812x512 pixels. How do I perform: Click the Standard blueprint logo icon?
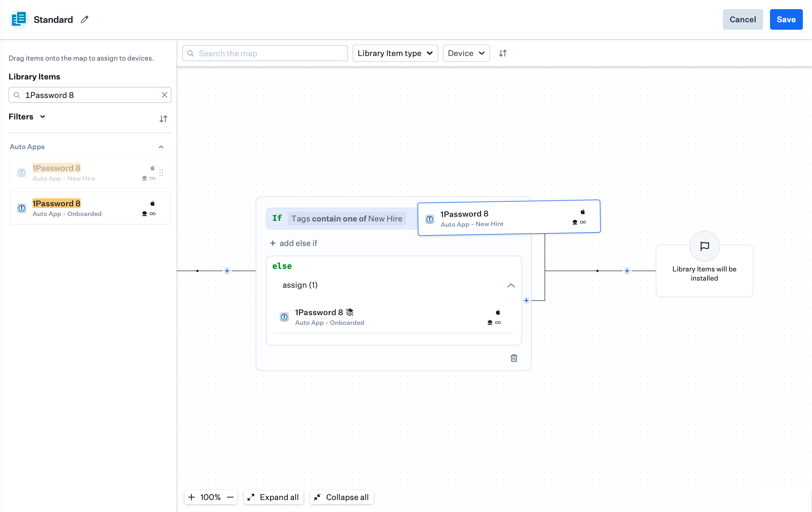pos(19,19)
